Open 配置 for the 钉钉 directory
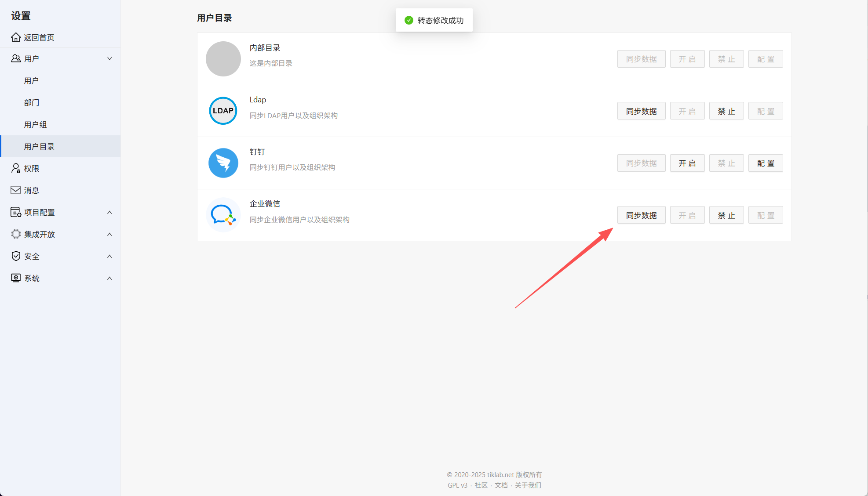 [x=765, y=163]
